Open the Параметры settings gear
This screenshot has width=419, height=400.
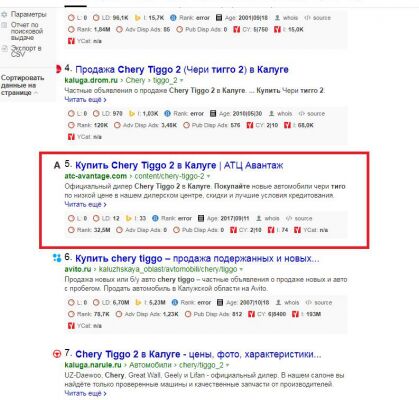(x=4, y=15)
